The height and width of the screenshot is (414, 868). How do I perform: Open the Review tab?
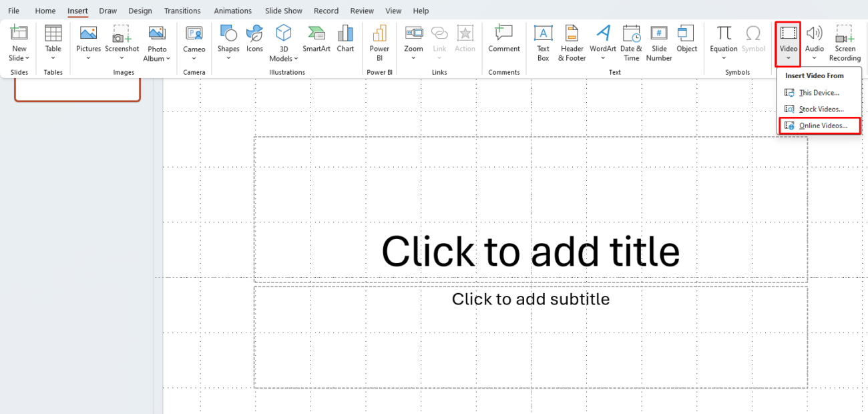click(362, 11)
